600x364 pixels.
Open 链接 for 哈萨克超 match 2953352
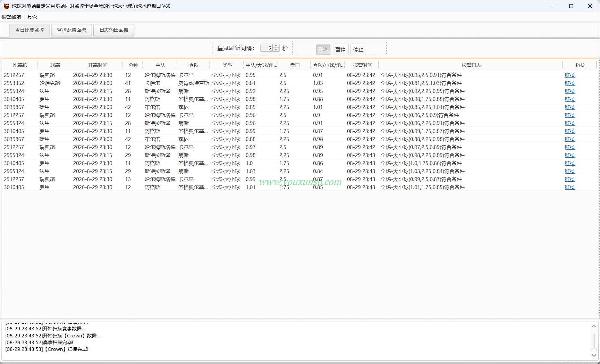[570, 83]
